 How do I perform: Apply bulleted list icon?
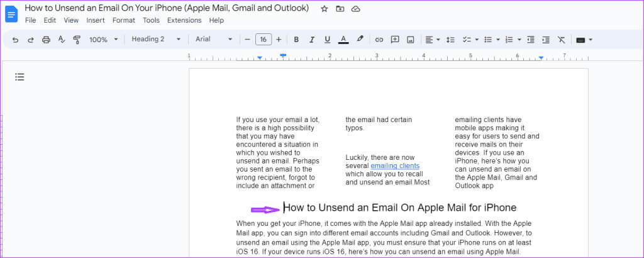coord(488,40)
